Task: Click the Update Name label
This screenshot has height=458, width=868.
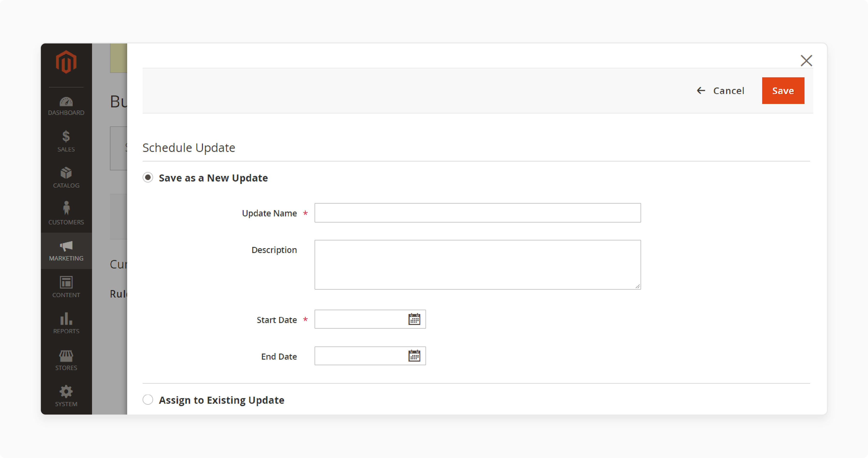Action: click(x=269, y=213)
